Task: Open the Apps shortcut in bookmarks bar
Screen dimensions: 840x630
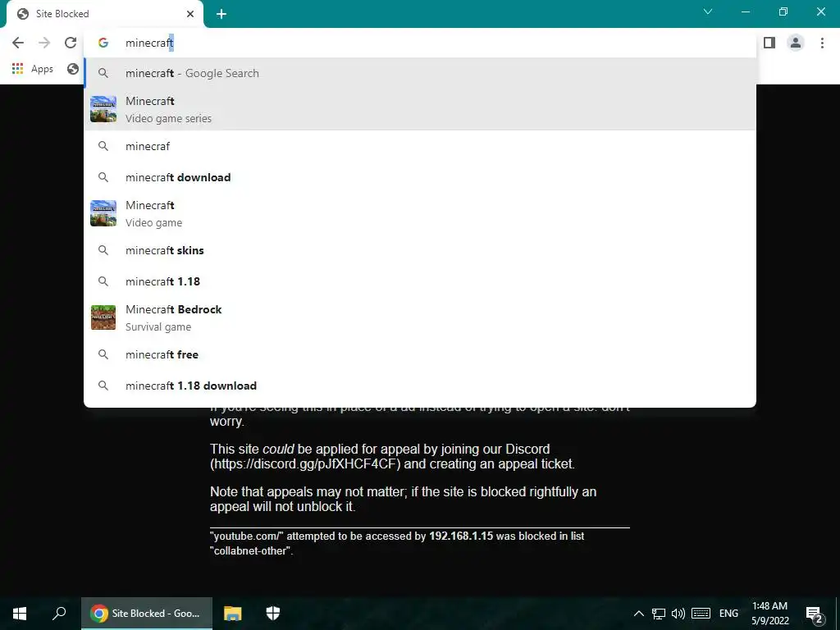Action: pyautogui.click(x=32, y=69)
